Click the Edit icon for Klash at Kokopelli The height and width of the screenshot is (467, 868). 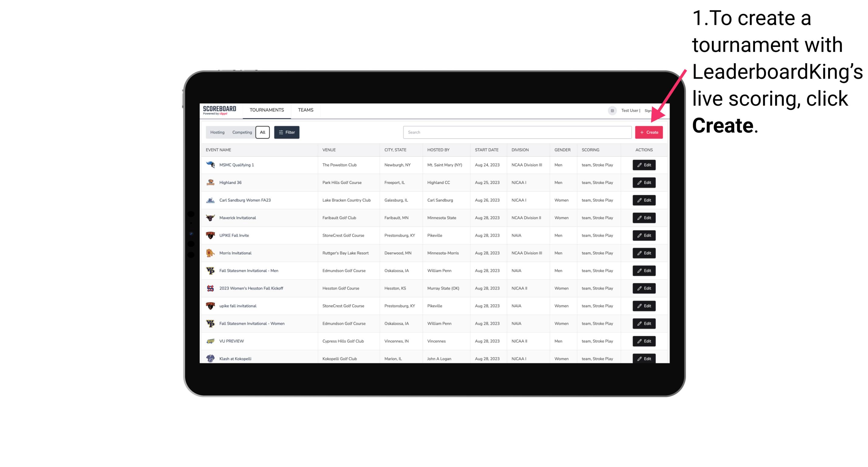coord(644,358)
